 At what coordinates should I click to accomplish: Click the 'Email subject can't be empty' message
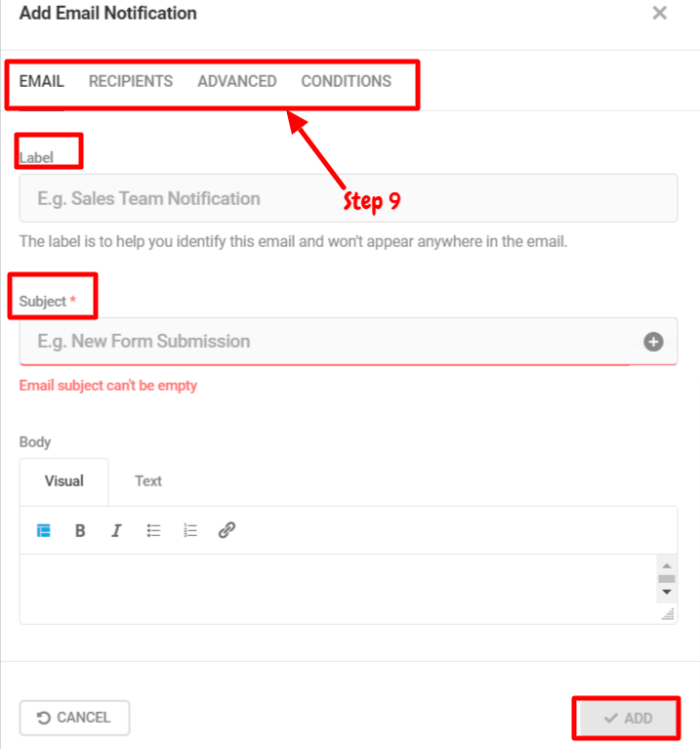pos(108,385)
